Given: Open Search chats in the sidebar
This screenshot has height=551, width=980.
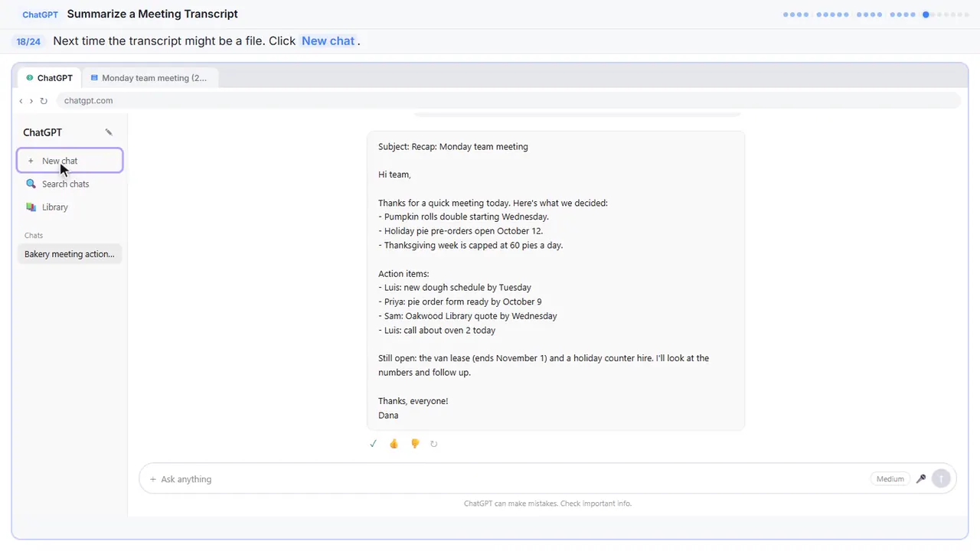Looking at the screenshot, I should pos(70,184).
